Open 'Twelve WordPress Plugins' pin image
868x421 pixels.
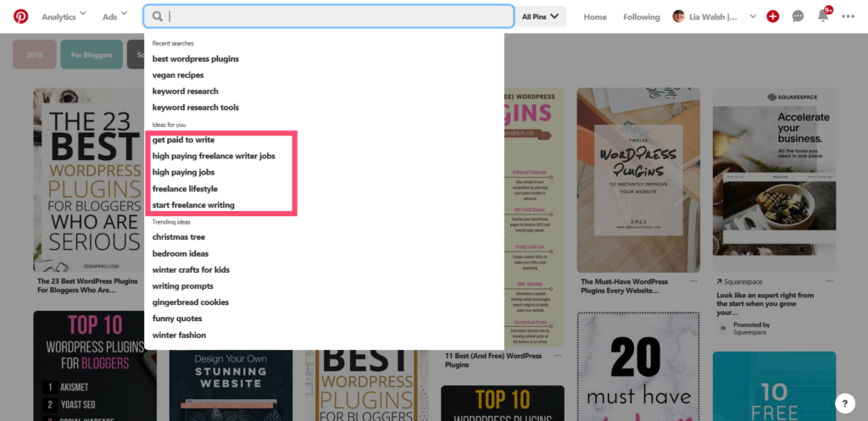[638, 180]
